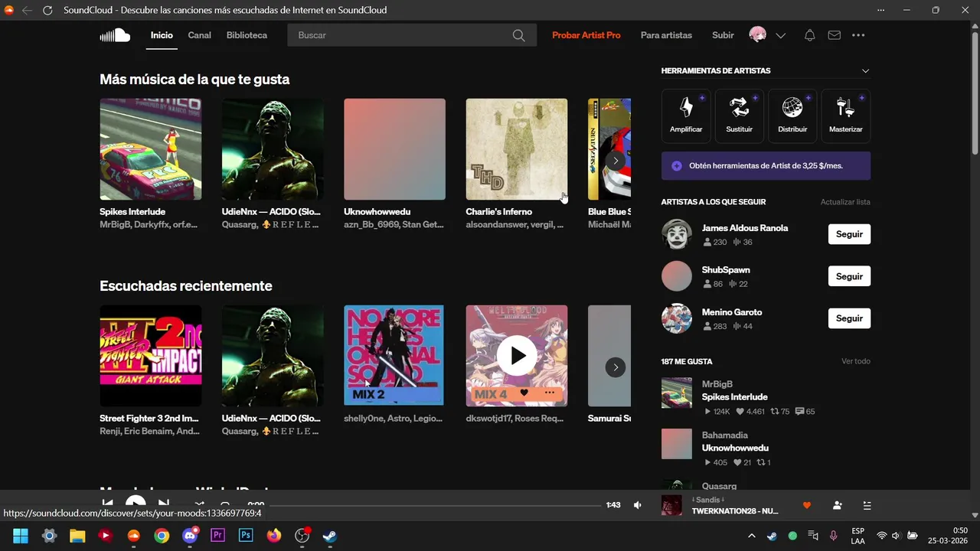Screen dimensions: 980x551
Task: Open the three-dots header menu
Action: (x=858, y=35)
